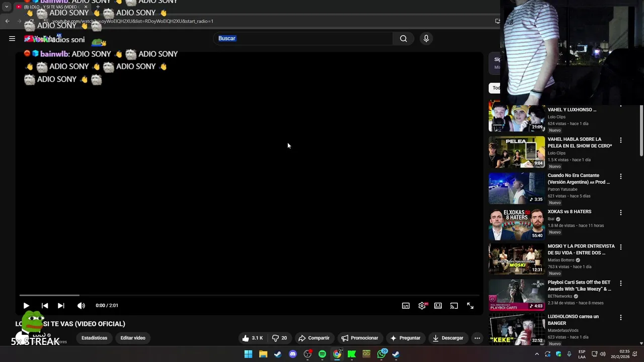
Task: Open options for VAHEL HABLA SOBRE LA PELEA
Action: [620, 140]
